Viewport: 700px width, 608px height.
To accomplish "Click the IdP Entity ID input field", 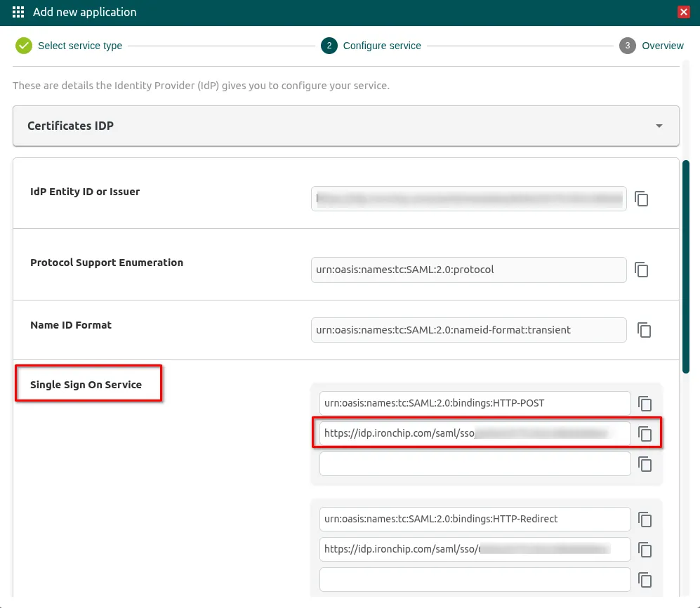I will tap(469, 199).
